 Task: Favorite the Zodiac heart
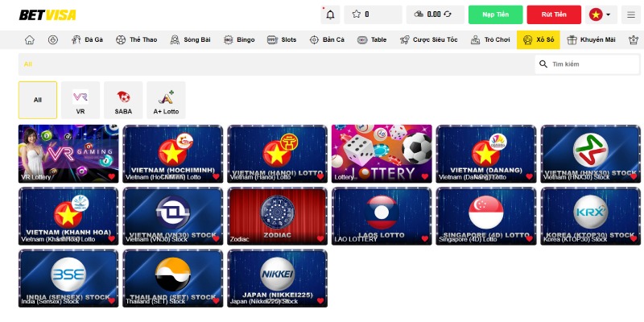(320, 238)
